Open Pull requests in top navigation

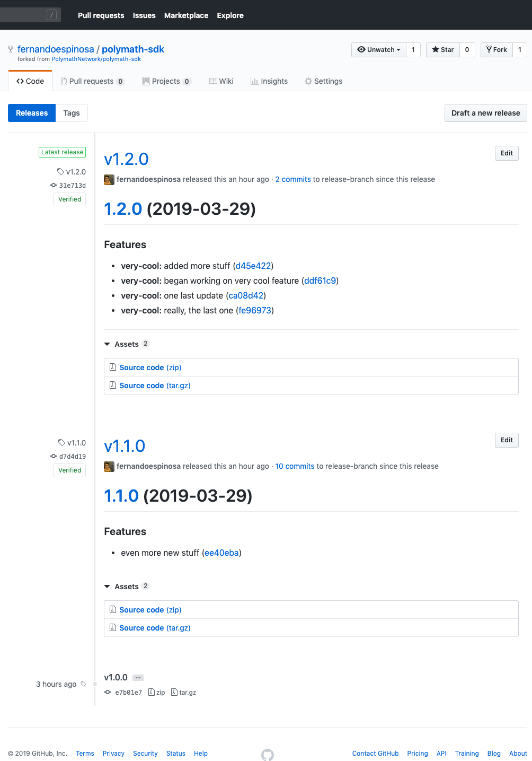101,15
